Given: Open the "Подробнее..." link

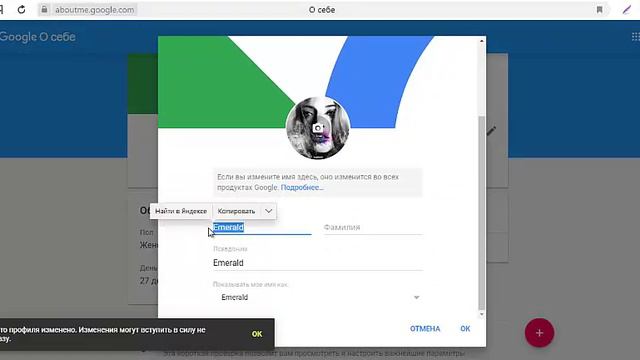Looking at the screenshot, I should (302, 188).
